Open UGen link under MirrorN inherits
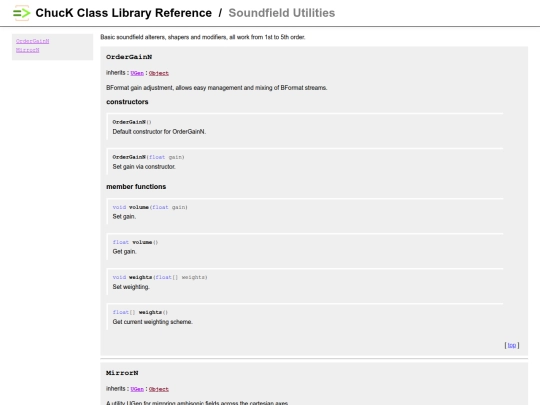Image resolution: width=540 pixels, height=405 pixels. [137, 389]
